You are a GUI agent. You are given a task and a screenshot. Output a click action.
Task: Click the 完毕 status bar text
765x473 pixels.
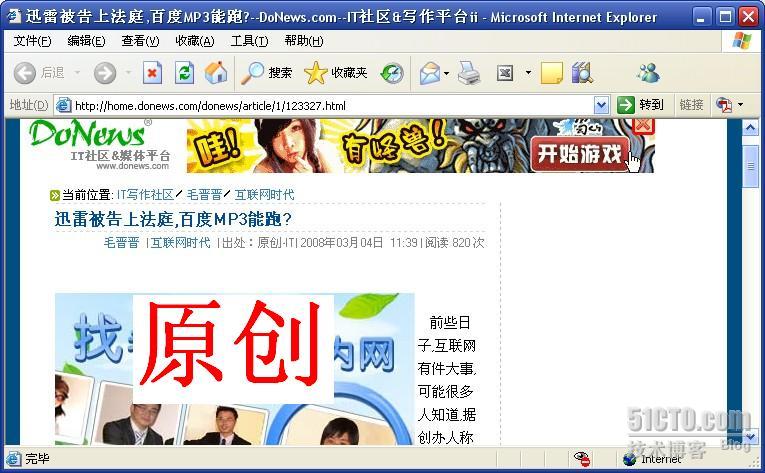(x=37, y=459)
